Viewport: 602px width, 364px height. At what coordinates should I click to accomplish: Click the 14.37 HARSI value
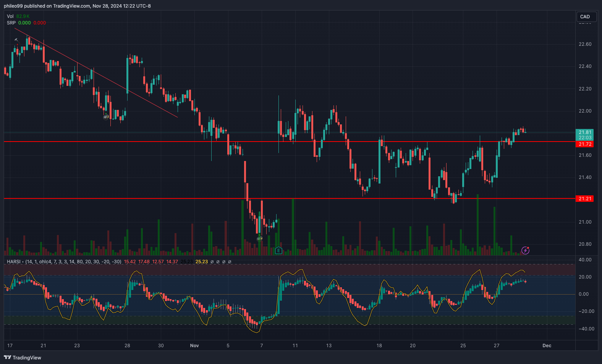172,262
